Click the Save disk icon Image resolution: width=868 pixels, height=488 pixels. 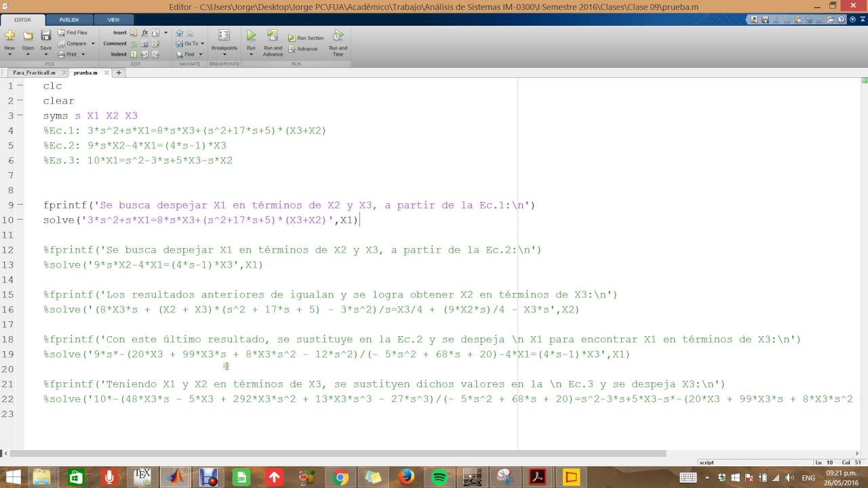(x=46, y=36)
